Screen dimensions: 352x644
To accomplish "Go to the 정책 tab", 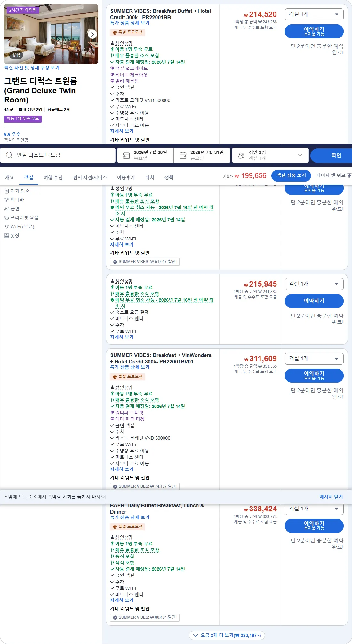I will [169, 177].
